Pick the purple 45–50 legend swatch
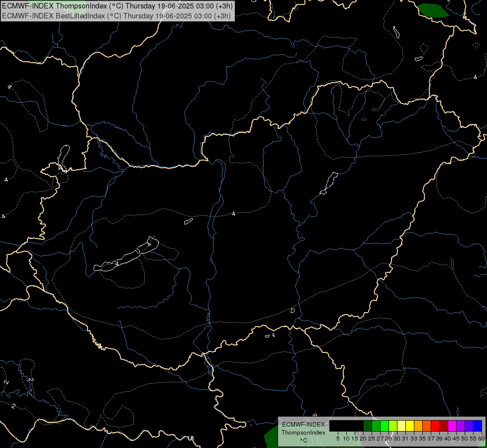Screen dimensions: 487x448 pos(460,426)
